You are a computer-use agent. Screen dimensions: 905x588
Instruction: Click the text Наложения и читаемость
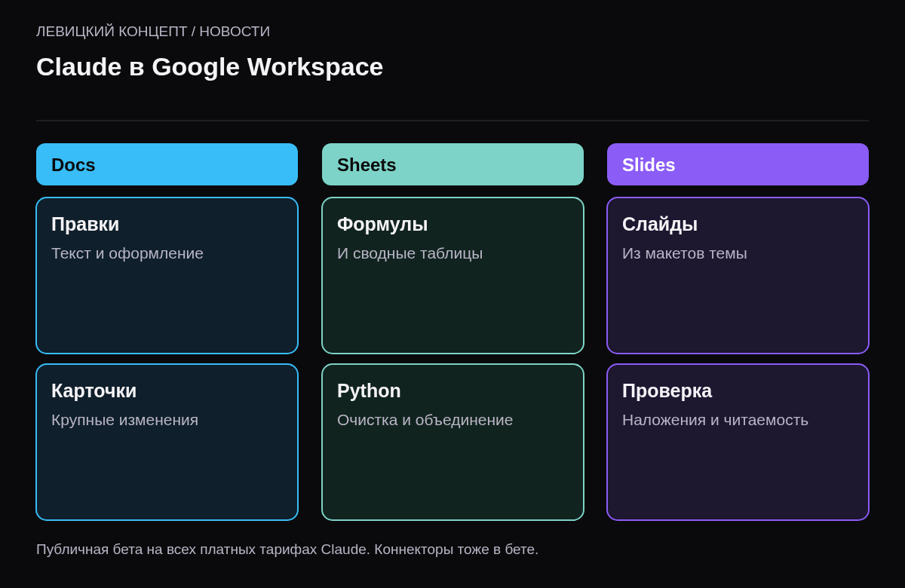coord(715,420)
